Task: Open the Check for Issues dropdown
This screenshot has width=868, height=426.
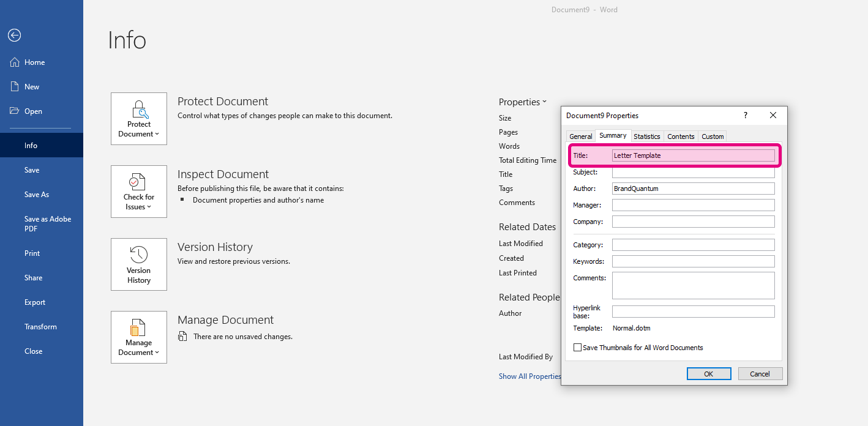Action: tap(139, 192)
